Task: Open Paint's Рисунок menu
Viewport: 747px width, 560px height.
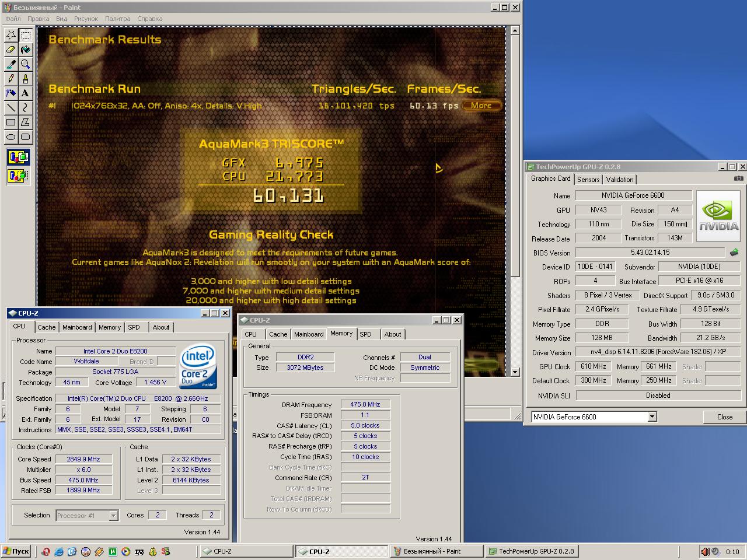Action: point(86,19)
